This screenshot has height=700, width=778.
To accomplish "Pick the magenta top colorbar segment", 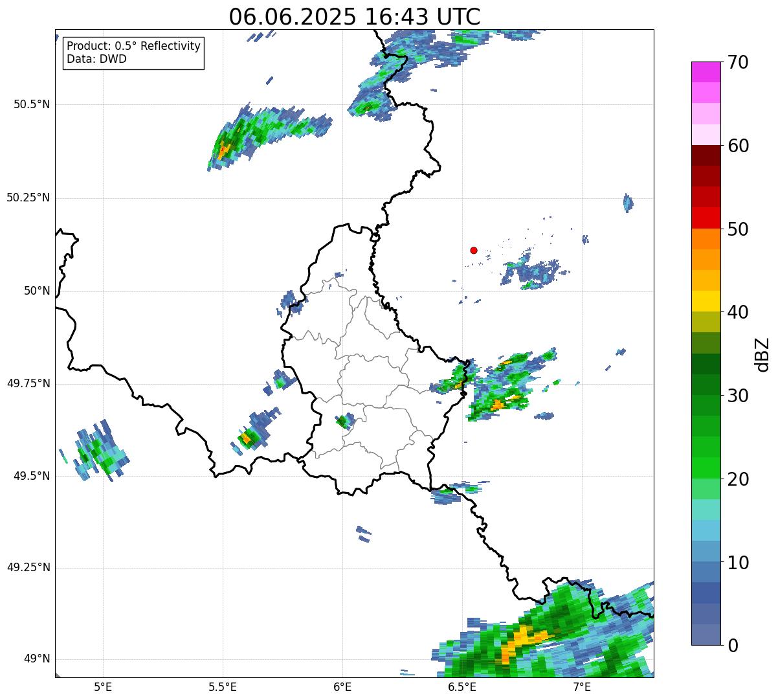I will coord(706,72).
